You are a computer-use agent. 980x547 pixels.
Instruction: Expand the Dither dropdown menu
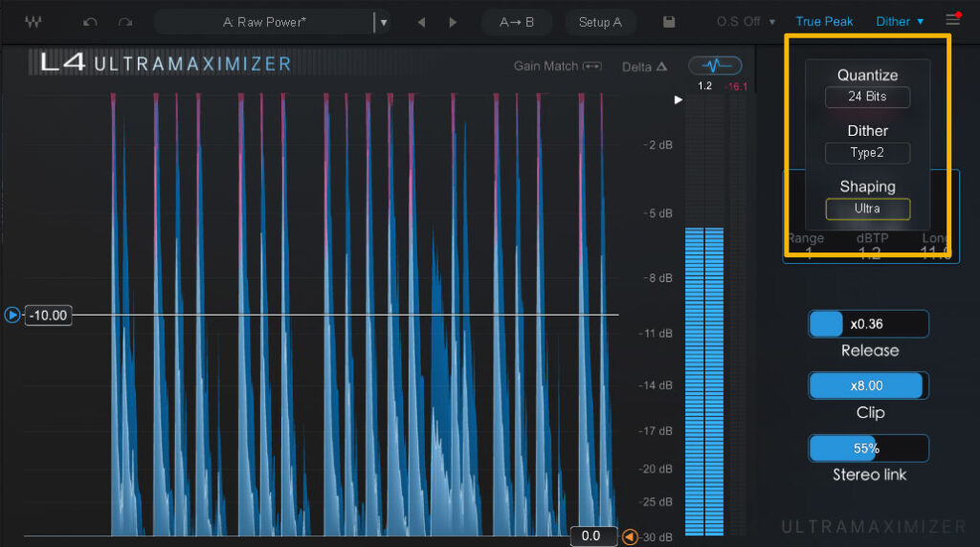click(901, 21)
